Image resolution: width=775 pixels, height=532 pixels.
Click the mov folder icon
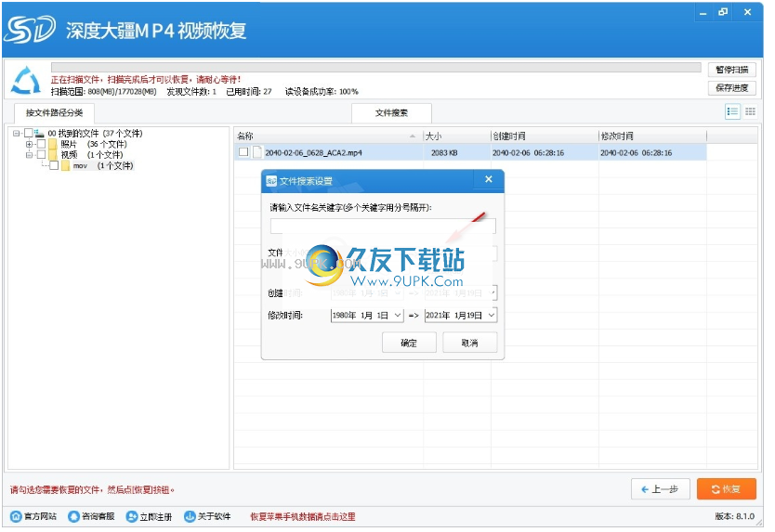point(65,165)
